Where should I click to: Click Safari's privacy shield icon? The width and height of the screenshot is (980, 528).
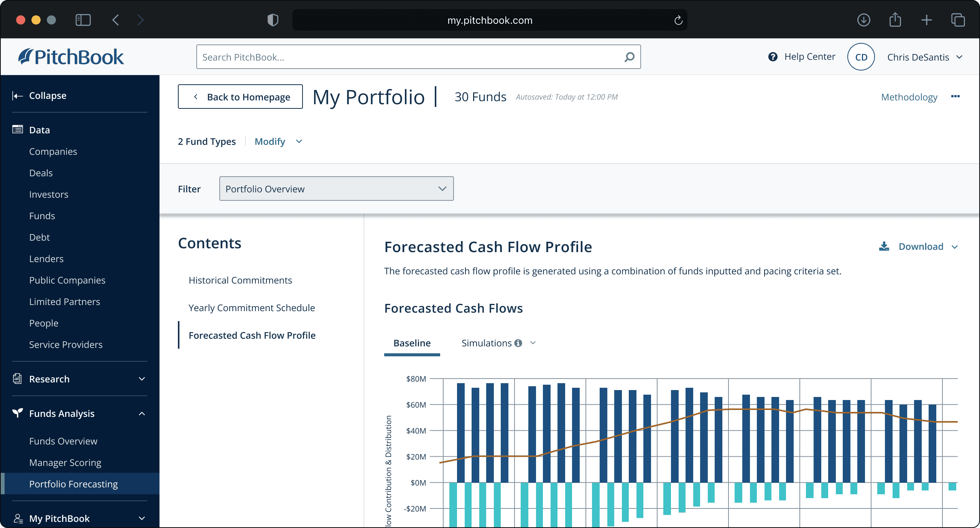(273, 20)
